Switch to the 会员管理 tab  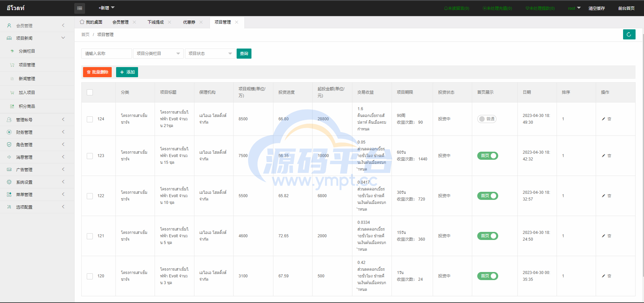point(120,22)
